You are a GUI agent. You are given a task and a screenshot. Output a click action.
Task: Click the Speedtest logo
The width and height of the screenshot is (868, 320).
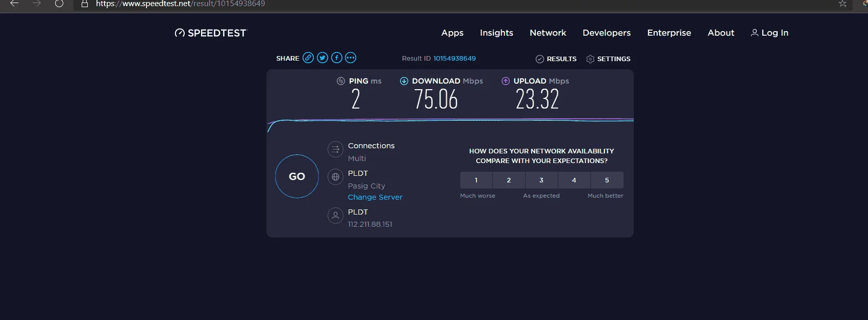(x=211, y=33)
